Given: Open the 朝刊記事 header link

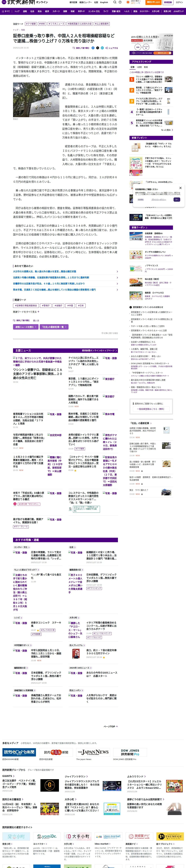Looking at the screenshot, I should click(x=73, y=2).
